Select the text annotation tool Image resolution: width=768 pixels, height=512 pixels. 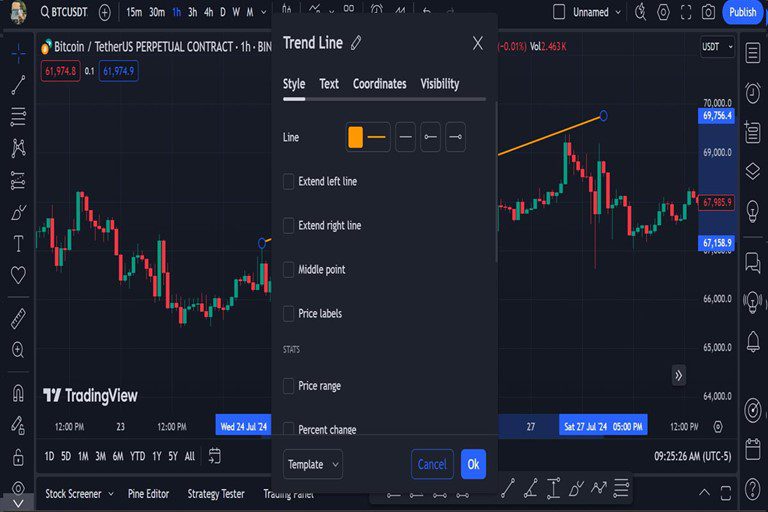[18, 244]
